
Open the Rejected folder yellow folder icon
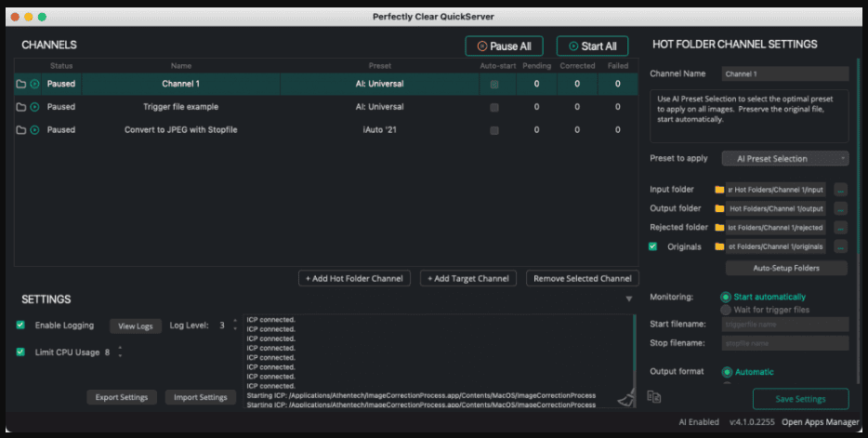(x=719, y=228)
